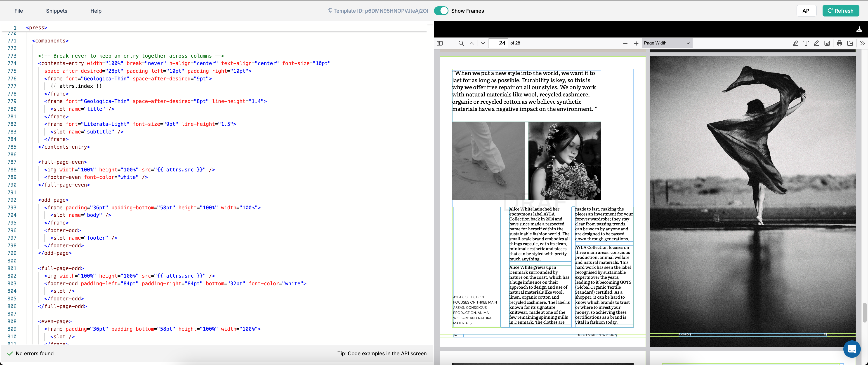Open the Page Width zoom dropdown
This screenshot has height=365, width=868.
pyautogui.click(x=667, y=43)
